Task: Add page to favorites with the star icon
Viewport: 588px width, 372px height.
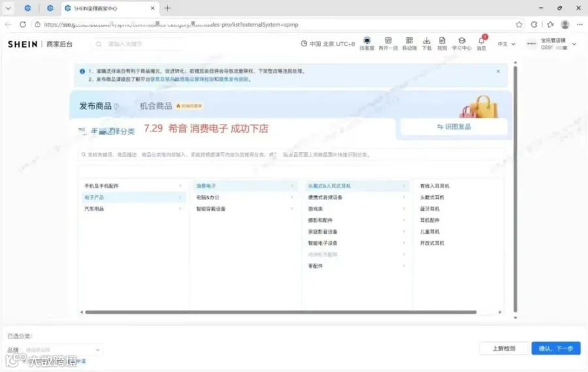Action: (519, 24)
